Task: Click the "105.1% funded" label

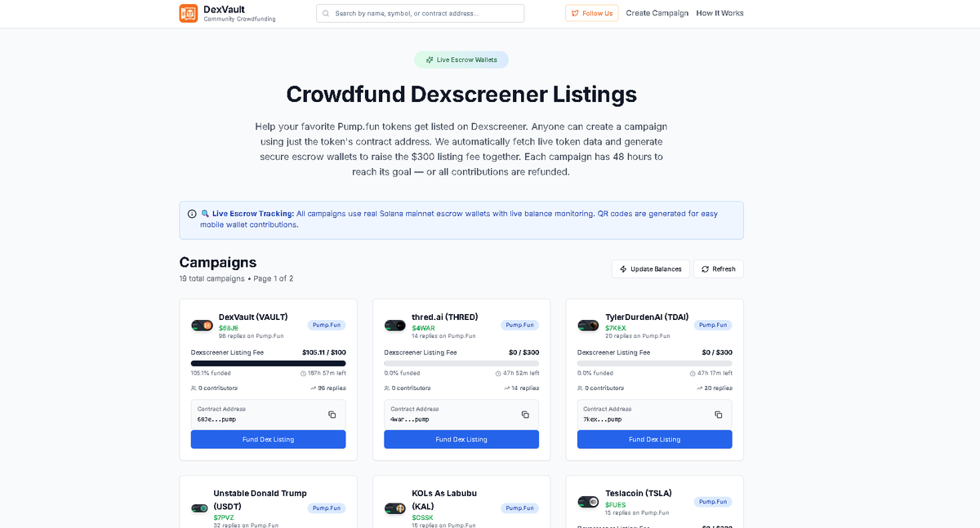Action: 211,373
